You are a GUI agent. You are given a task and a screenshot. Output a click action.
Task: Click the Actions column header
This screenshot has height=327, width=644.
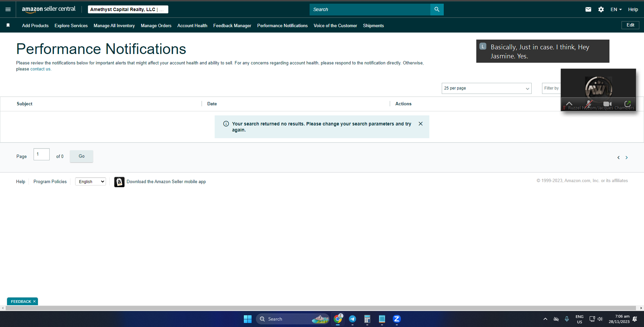click(x=403, y=104)
